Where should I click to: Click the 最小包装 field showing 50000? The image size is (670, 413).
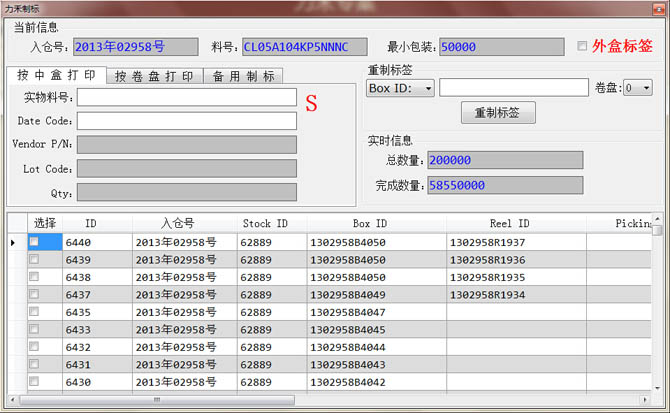coord(502,47)
